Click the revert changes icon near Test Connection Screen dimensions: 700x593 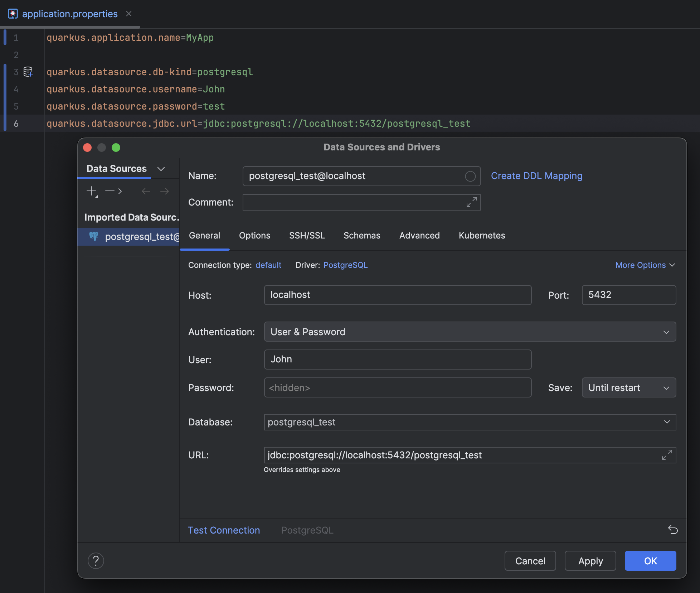[673, 530]
